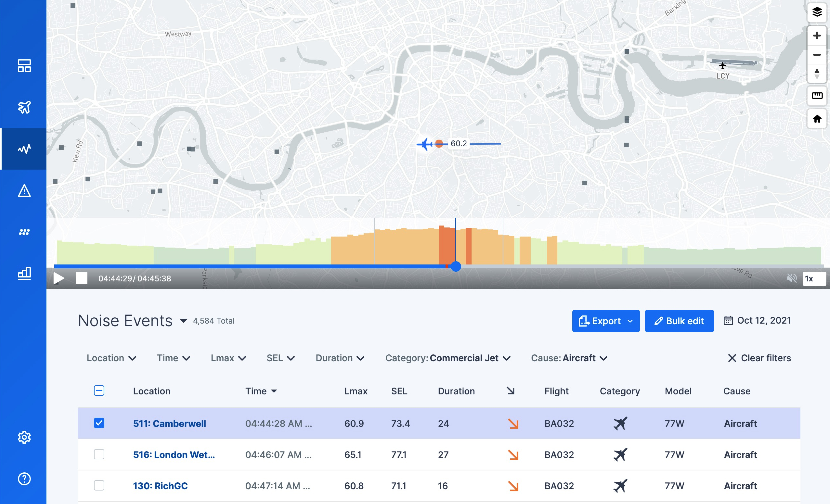The image size is (830, 504).
Task: Open the dashboard sidebar tab
Action: (x=24, y=66)
